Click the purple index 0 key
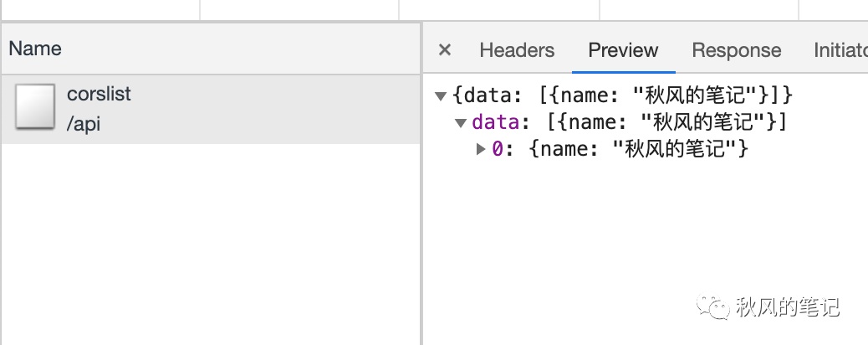 497,149
